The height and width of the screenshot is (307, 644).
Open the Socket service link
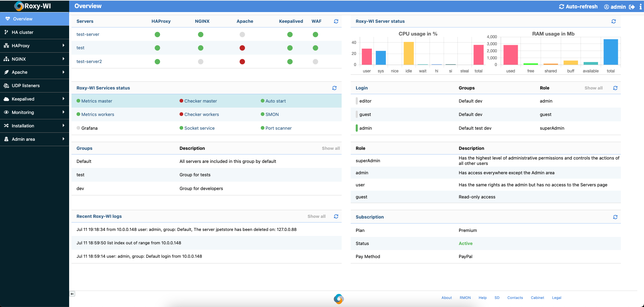click(x=199, y=128)
